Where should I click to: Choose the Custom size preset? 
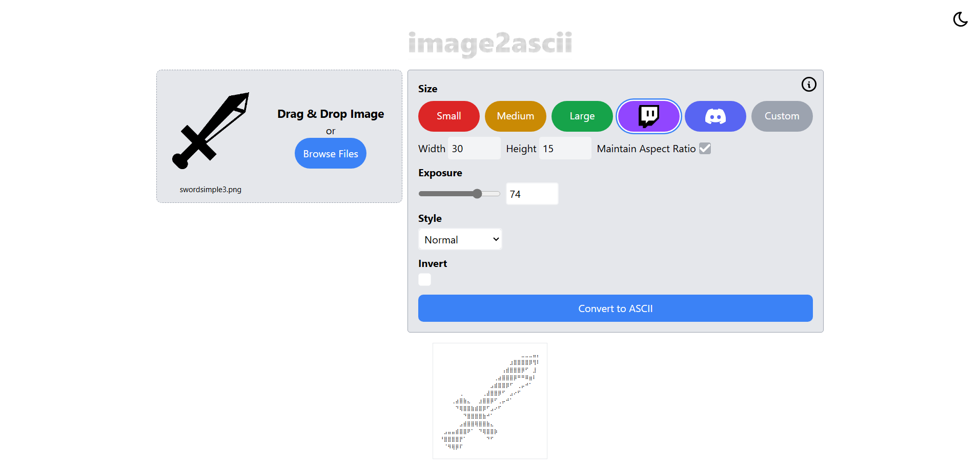click(782, 116)
